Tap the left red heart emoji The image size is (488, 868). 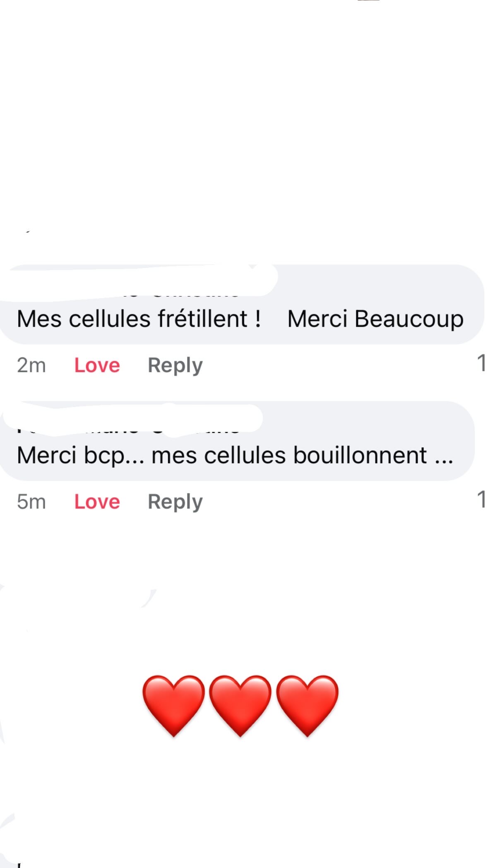[x=173, y=705]
